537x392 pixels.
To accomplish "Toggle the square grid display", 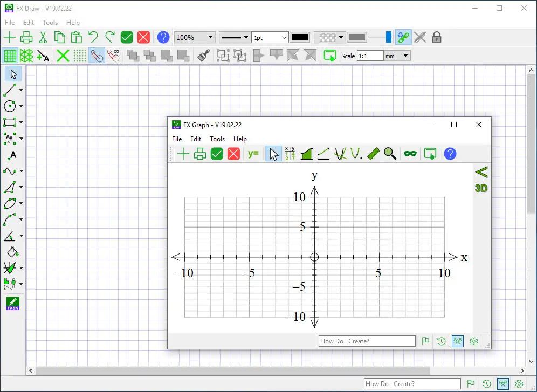I will pos(10,56).
